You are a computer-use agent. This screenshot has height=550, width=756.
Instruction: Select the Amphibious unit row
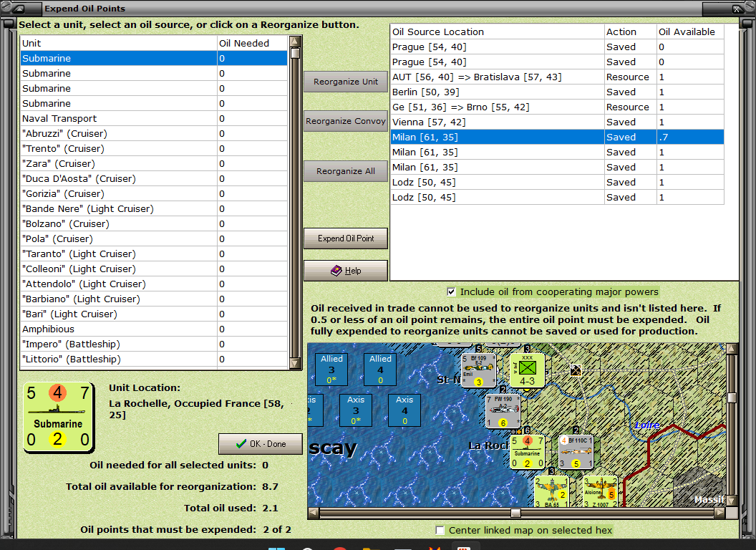click(x=154, y=329)
